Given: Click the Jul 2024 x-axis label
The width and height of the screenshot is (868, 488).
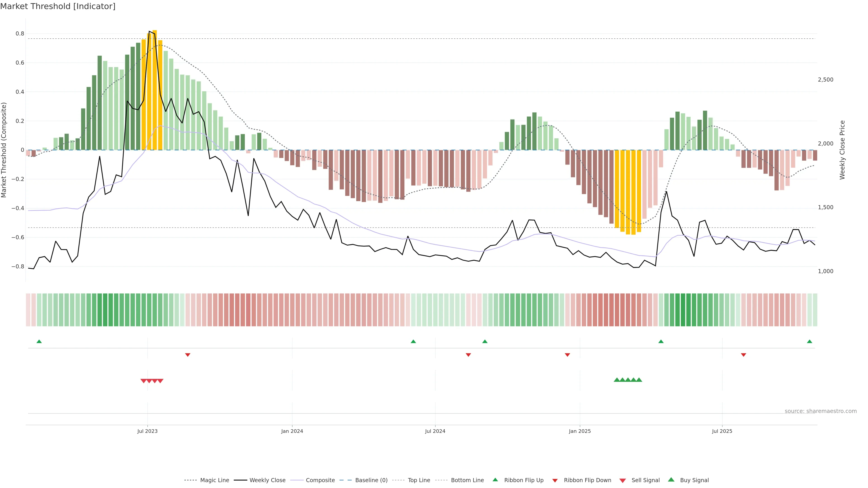Looking at the screenshot, I should click(435, 431).
